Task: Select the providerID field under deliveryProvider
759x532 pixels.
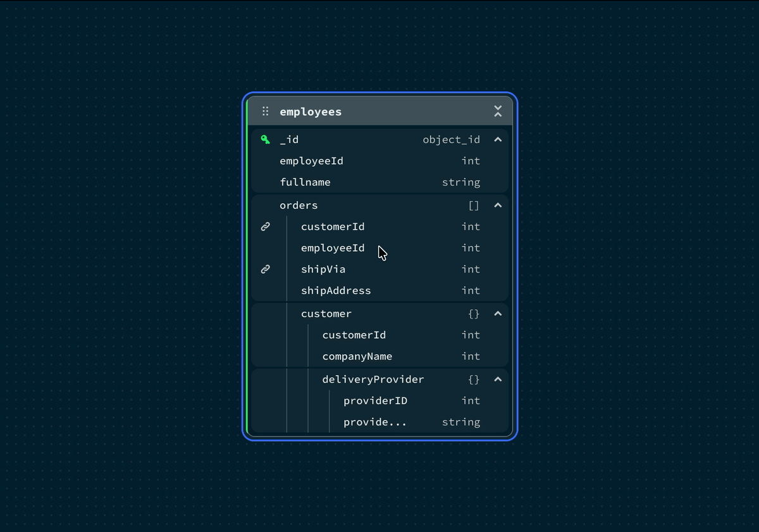Action: pyautogui.click(x=376, y=400)
